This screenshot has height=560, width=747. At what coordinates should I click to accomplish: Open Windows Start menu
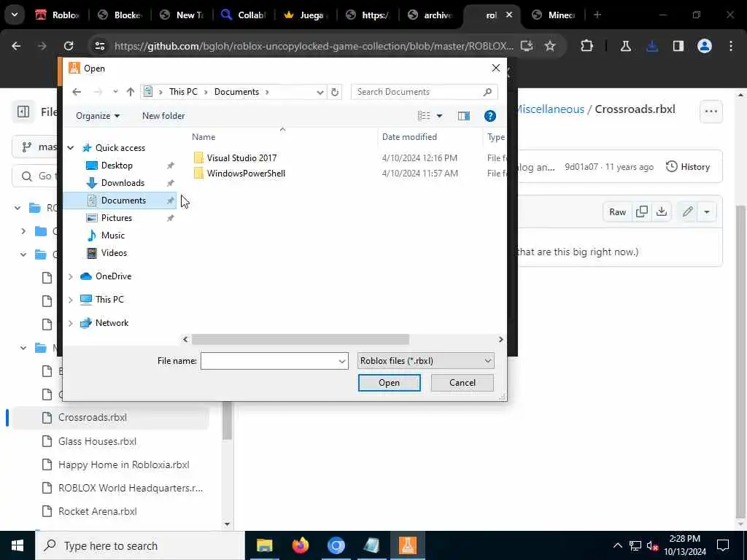click(x=18, y=545)
